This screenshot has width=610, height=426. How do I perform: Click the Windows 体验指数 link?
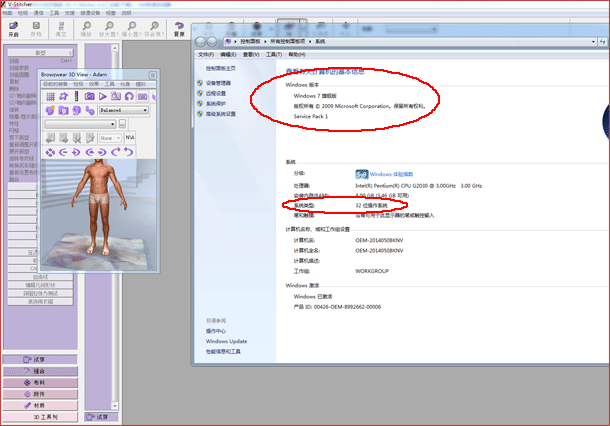[391, 174]
